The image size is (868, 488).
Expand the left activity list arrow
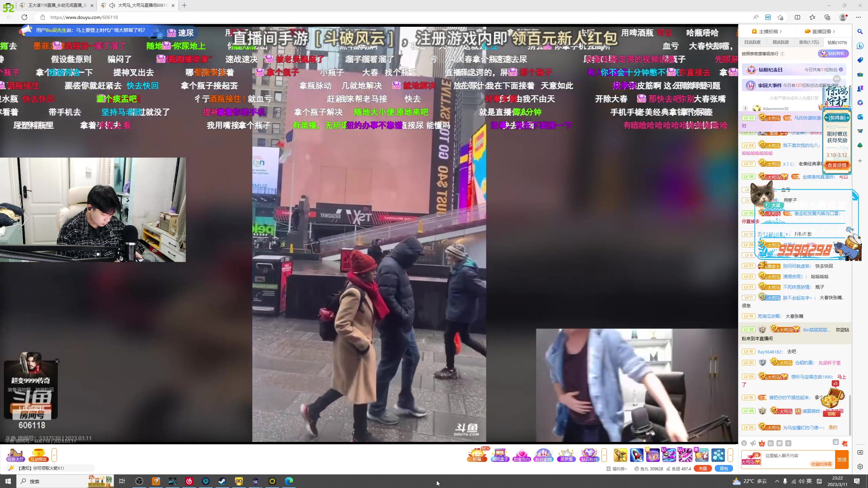pyautogui.click(x=54, y=455)
